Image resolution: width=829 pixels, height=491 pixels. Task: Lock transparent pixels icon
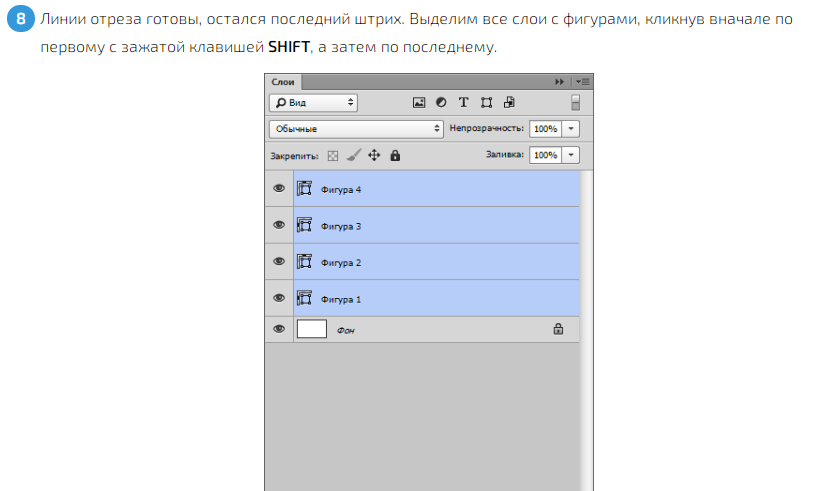coord(333,156)
